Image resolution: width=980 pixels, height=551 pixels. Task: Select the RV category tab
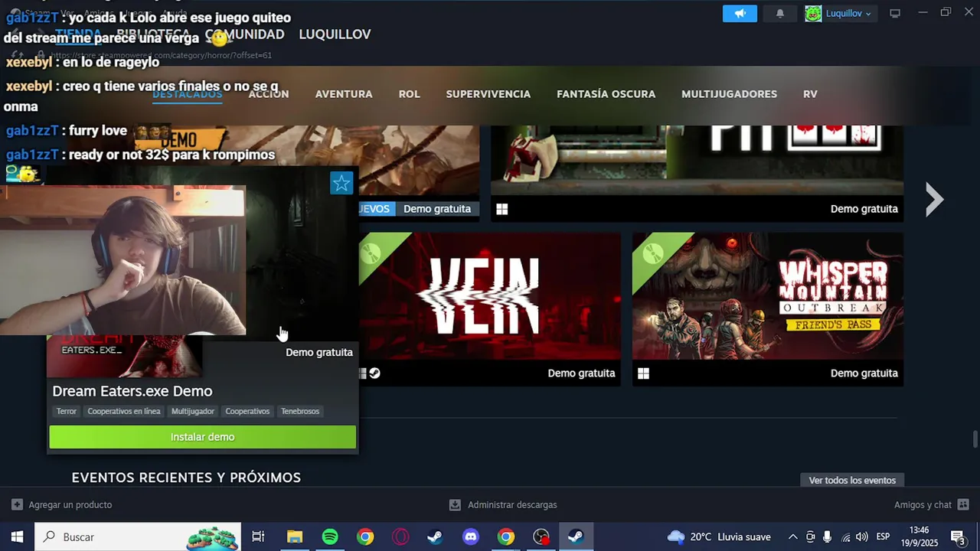coord(810,94)
